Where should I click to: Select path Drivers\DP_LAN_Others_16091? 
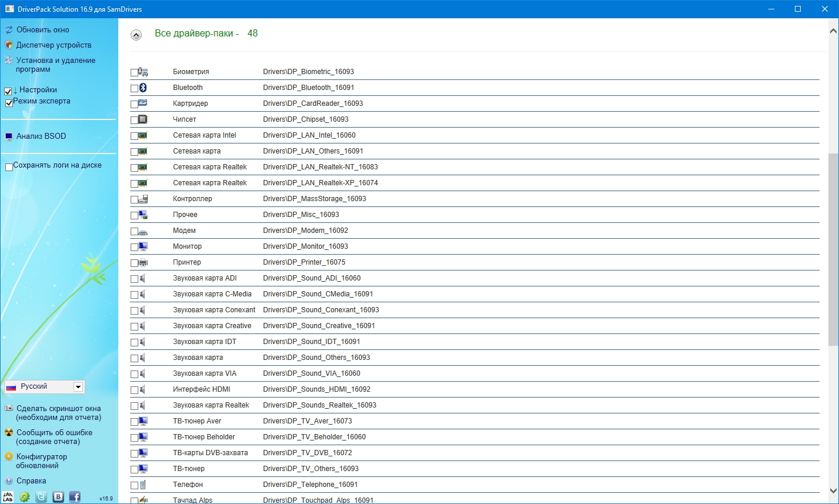pos(313,151)
